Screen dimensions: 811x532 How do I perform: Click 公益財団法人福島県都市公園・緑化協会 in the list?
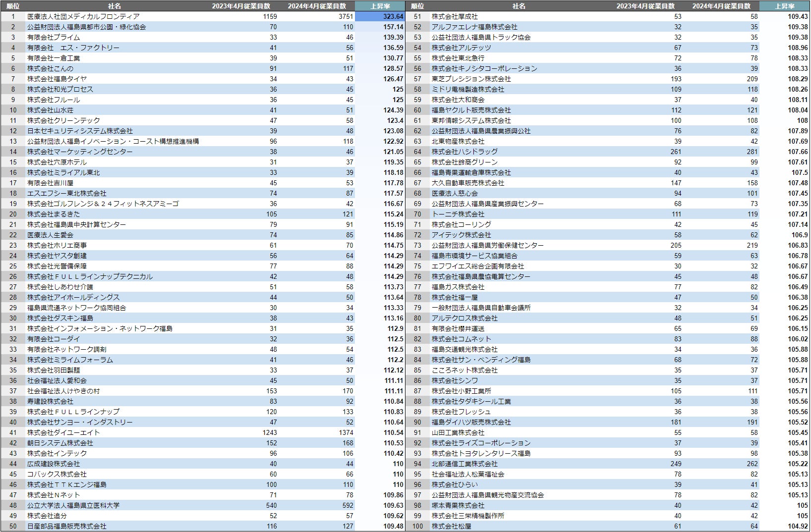pos(87,27)
